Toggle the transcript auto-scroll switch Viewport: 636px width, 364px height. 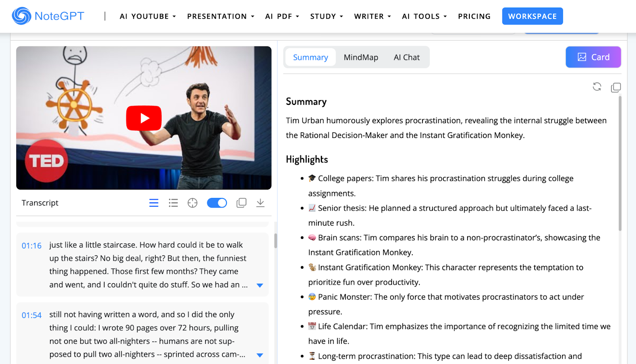(217, 203)
